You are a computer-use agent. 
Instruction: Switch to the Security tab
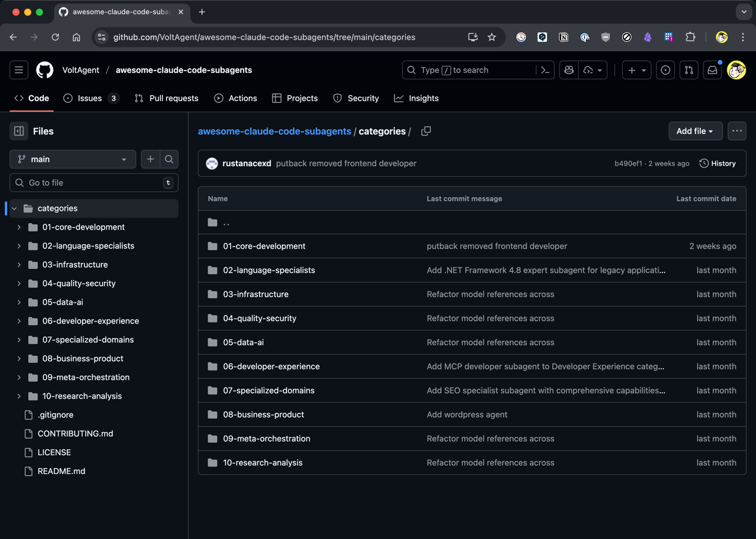click(x=356, y=98)
